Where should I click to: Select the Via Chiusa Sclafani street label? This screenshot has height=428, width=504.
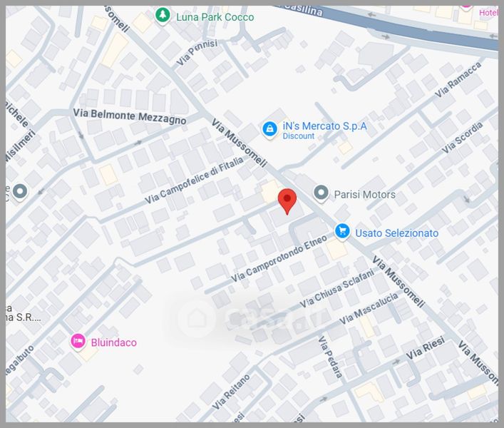pos(337,288)
